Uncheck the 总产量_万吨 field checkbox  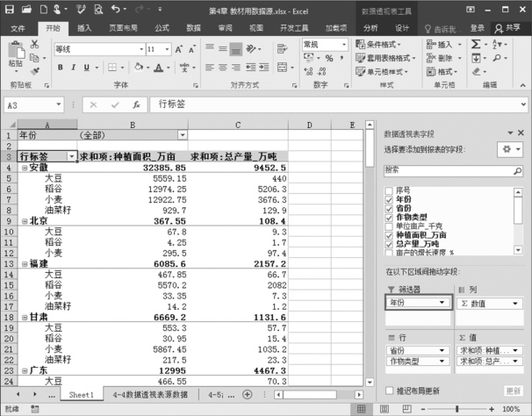[389, 244]
